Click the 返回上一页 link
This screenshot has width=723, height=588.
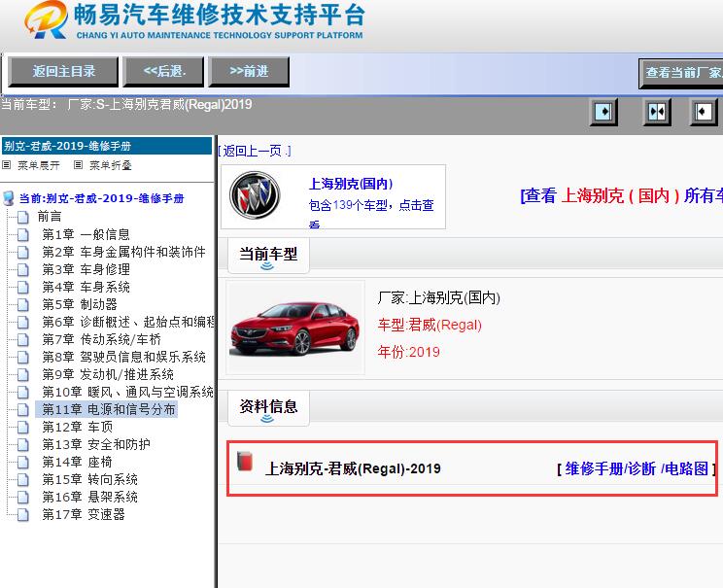coord(255,151)
